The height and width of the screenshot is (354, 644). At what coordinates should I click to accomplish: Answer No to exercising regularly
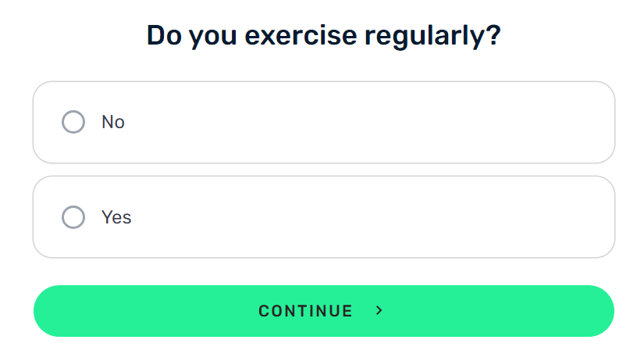pos(324,122)
